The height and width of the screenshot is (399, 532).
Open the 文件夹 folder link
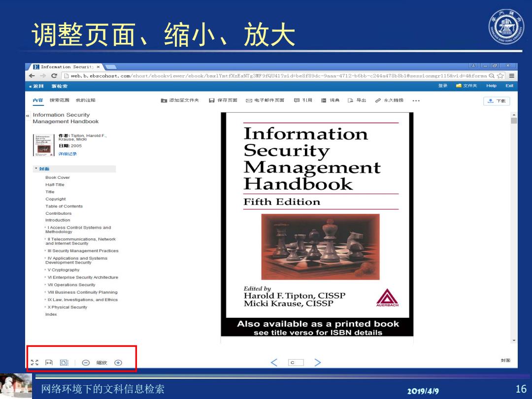(466, 86)
